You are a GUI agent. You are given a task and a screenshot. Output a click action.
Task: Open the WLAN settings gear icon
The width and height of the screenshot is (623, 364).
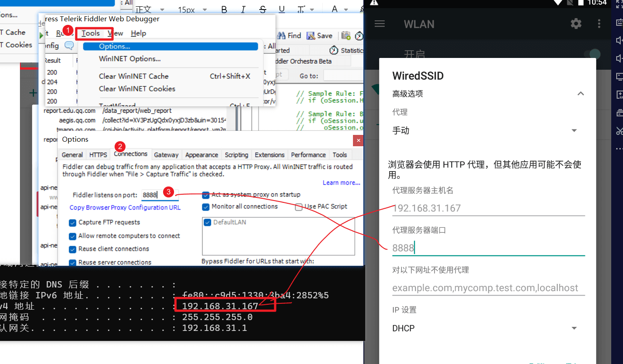point(576,24)
